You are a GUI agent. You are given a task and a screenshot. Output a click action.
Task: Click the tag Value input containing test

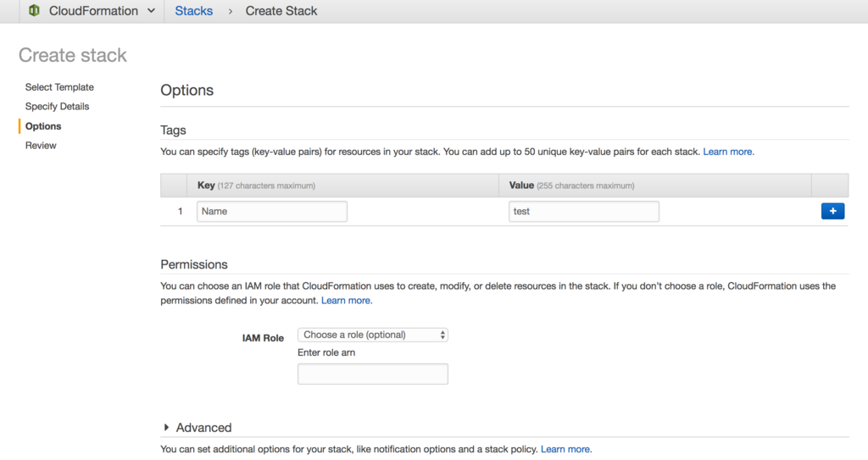coord(583,212)
